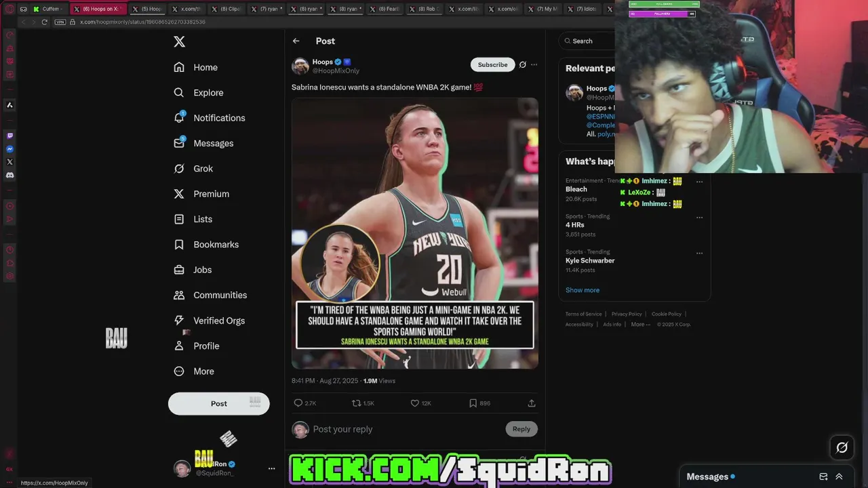Screen dimensions: 868x488
Task: Reload the page in browser toolbar
Action: coord(45,22)
